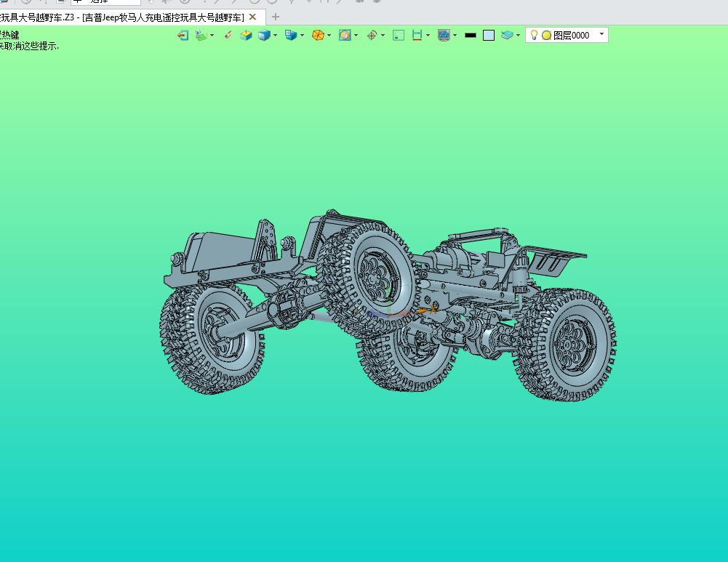Click the sketch plane display icon
This screenshot has height=562, width=728.
tap(201, 36)
